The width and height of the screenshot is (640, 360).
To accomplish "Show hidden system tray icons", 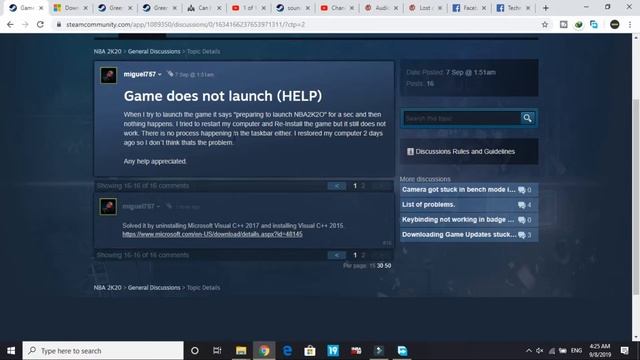I will click(x=529, y=351).
